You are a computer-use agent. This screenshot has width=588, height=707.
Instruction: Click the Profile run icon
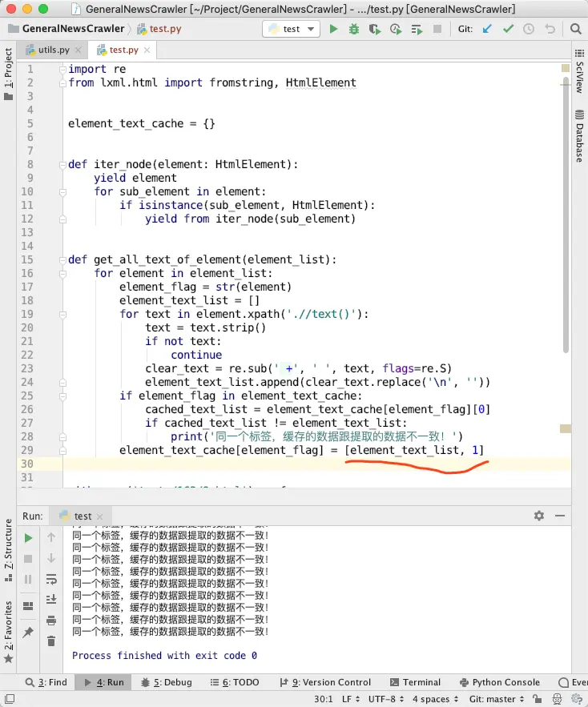pos(396,30)
